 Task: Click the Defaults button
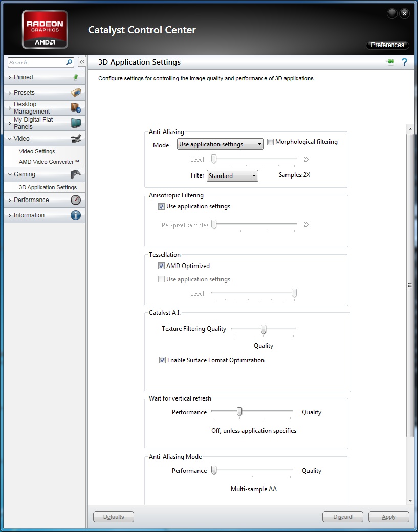(114, 517)
